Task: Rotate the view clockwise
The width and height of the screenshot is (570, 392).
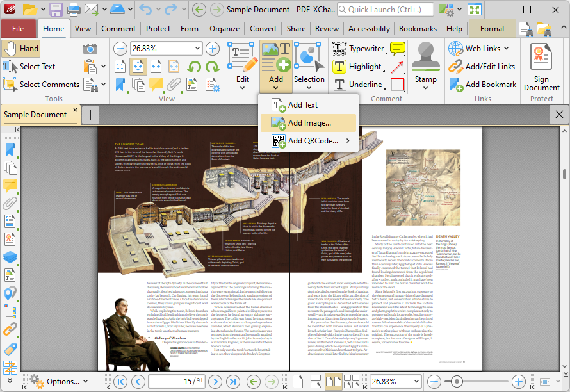Action: tap(213, 67)
